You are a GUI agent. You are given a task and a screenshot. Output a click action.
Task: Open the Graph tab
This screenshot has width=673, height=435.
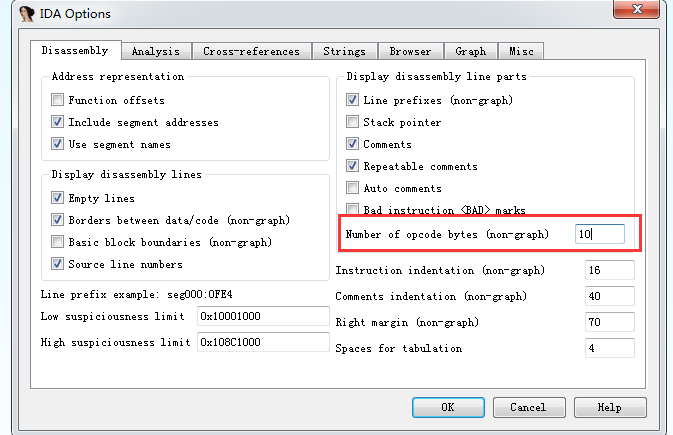pyautogui.click(x=470, y=51)
